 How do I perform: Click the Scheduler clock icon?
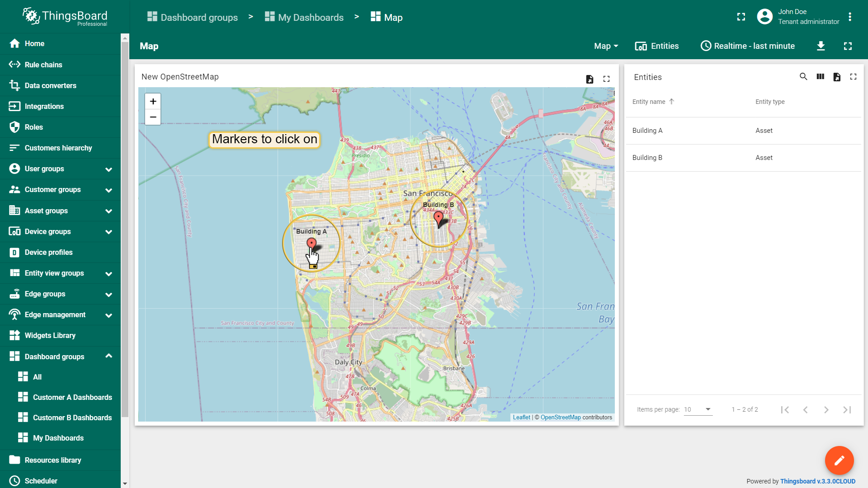coord(14,481)
